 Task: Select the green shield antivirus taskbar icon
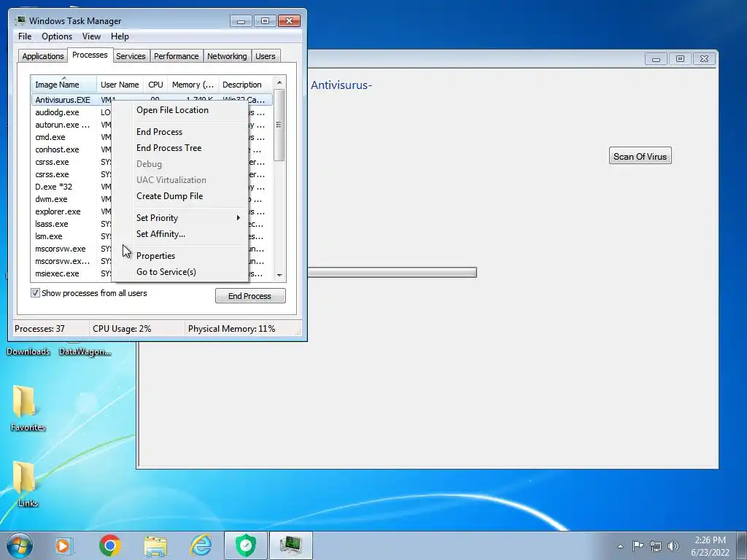(x=246, y=545)
